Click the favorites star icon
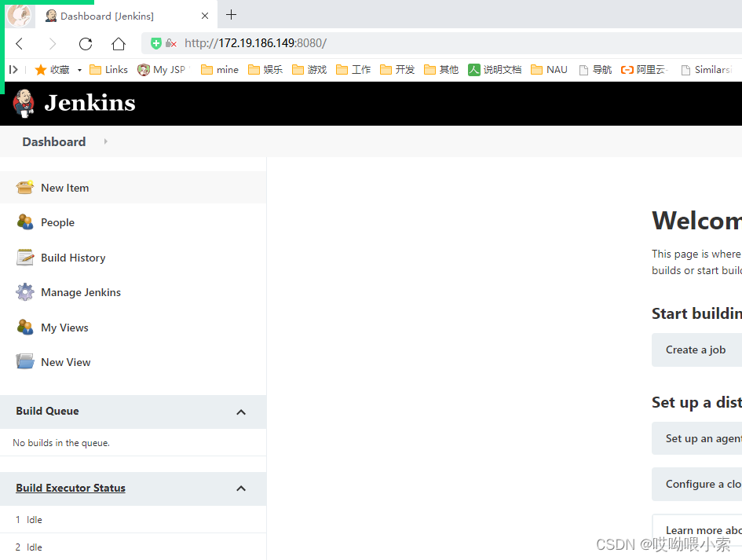This screenshot has height=560, width=742. 41,70
